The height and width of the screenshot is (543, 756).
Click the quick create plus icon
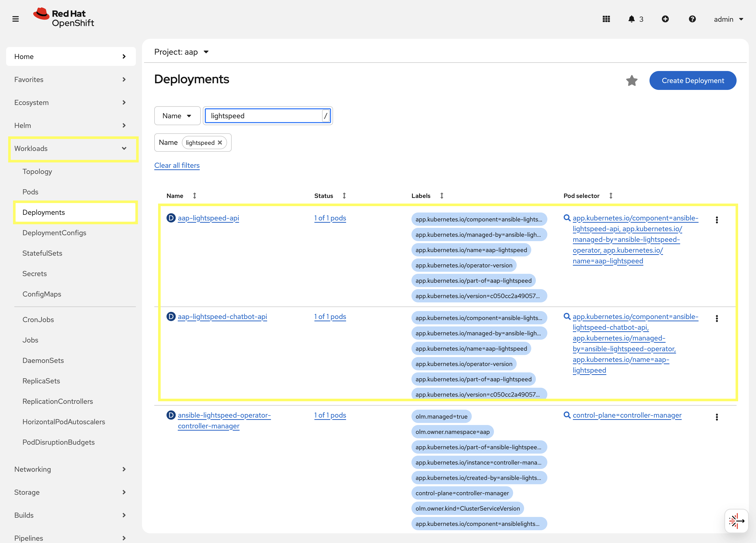(x=665, y=19)
